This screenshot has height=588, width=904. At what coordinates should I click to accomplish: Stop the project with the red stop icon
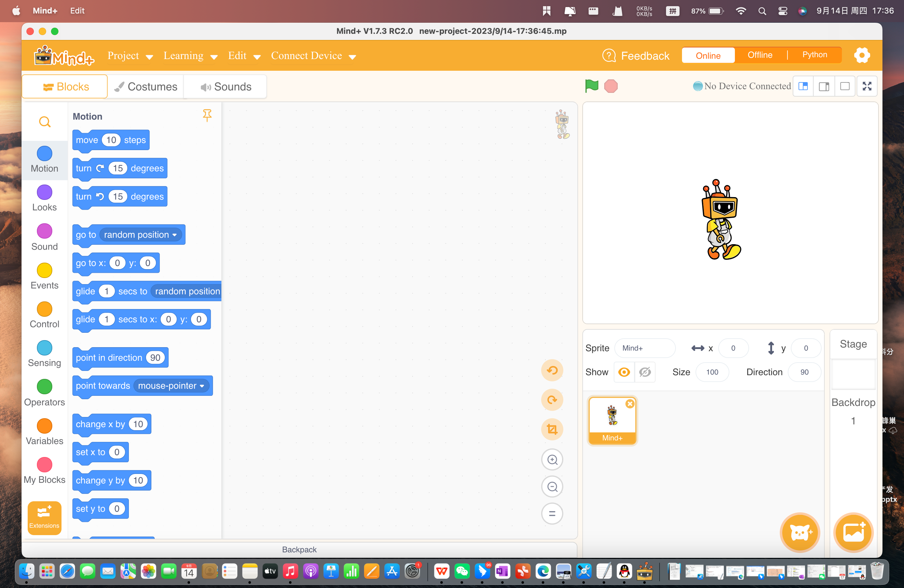click(611, 86)
